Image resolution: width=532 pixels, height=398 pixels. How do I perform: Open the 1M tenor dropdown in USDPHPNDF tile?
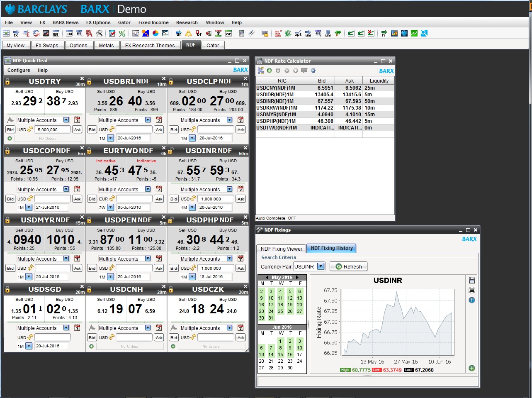pos(192,277)
